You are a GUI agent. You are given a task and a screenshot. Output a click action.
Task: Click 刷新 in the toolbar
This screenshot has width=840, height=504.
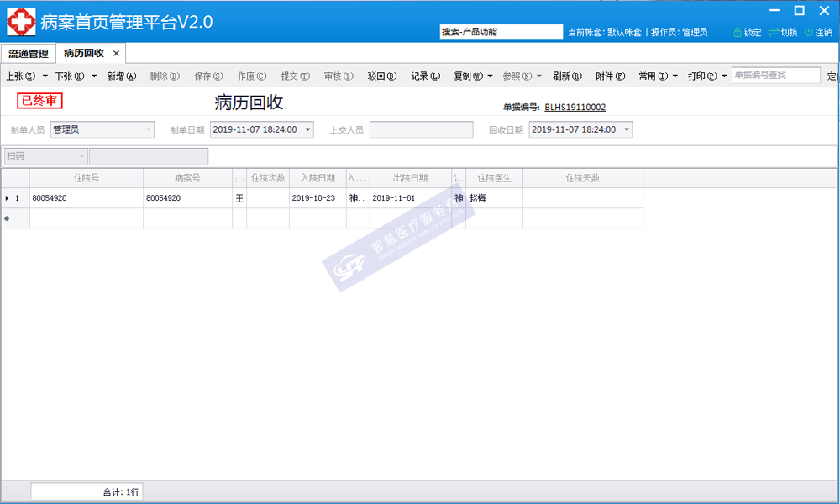[x=567, y=76]
